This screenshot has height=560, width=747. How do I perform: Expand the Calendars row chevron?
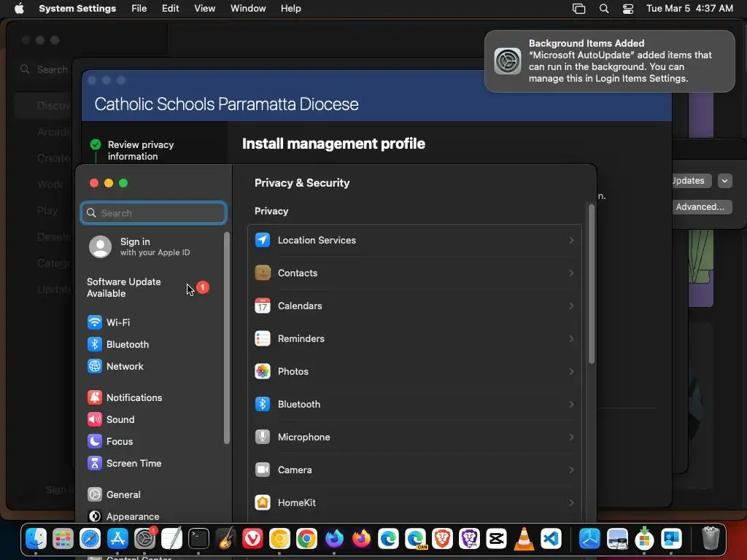click(570, 306)
